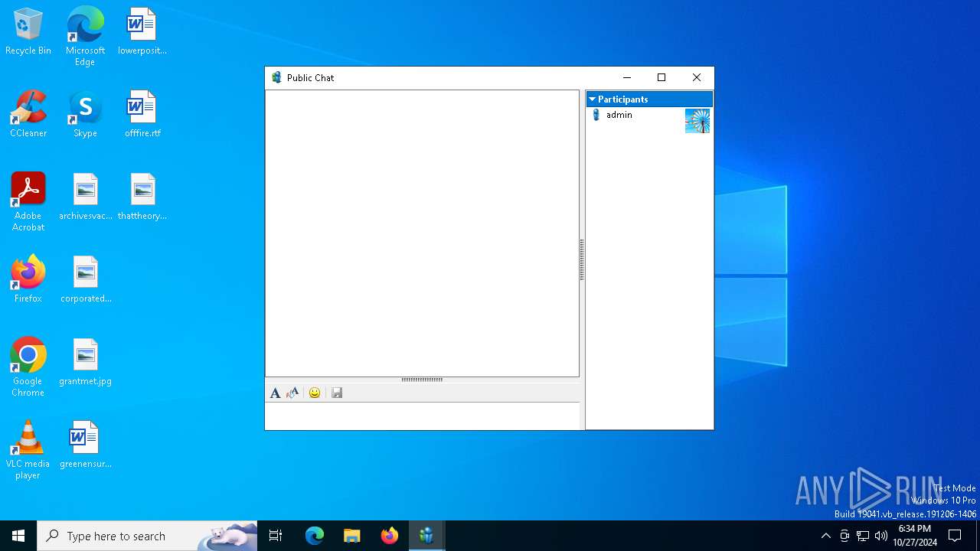Click the network tray icon
980x551 pixels.
tap(863, 536)
